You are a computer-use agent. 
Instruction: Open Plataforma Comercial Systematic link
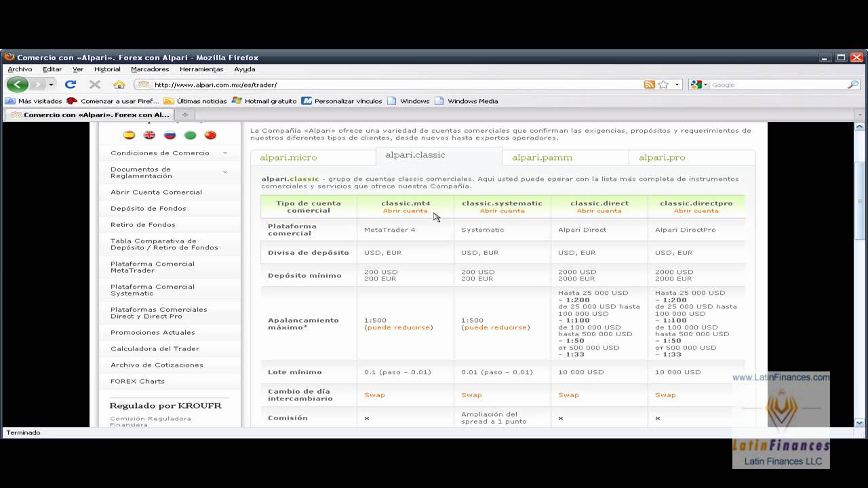click(x=153, y=290)
